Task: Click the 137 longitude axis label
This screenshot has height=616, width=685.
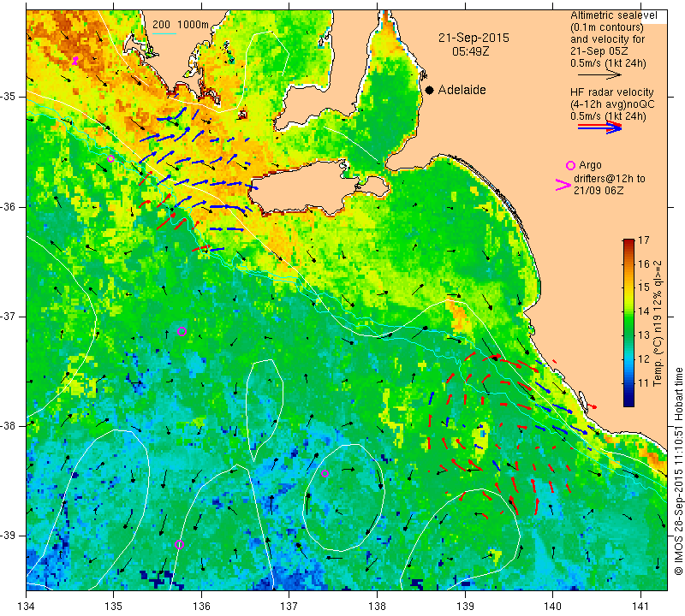Action: click(289, 607)
